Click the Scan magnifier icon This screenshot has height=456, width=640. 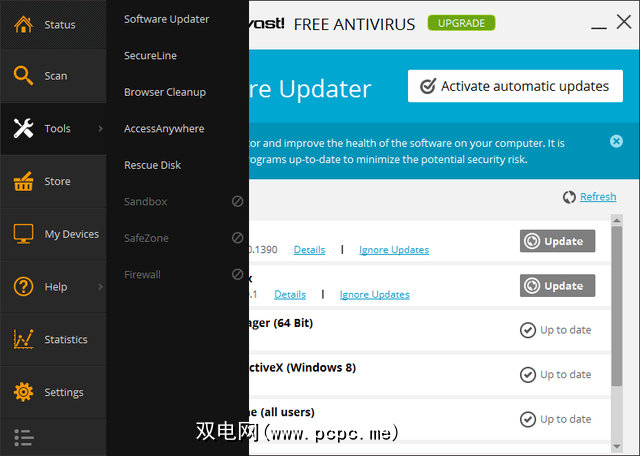click(23, 76)
